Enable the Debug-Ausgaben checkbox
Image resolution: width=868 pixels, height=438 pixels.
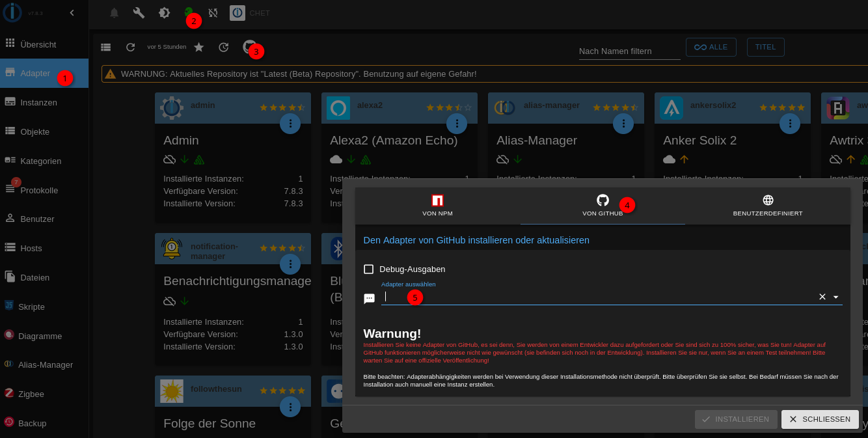369,269
